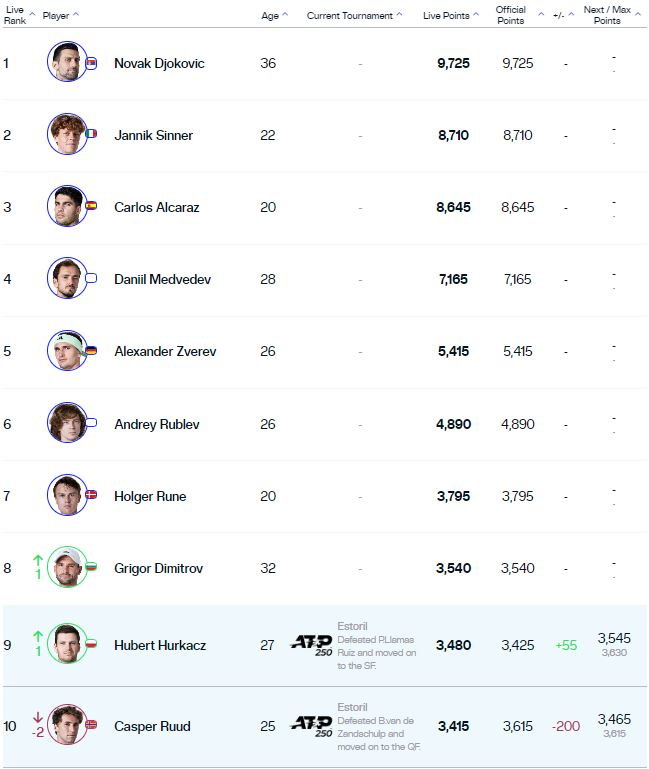Click the Serbian flag icon beside Djokovic
This screenshot has width=649, height=769.
pyautogui.click(x=92, y=63)
